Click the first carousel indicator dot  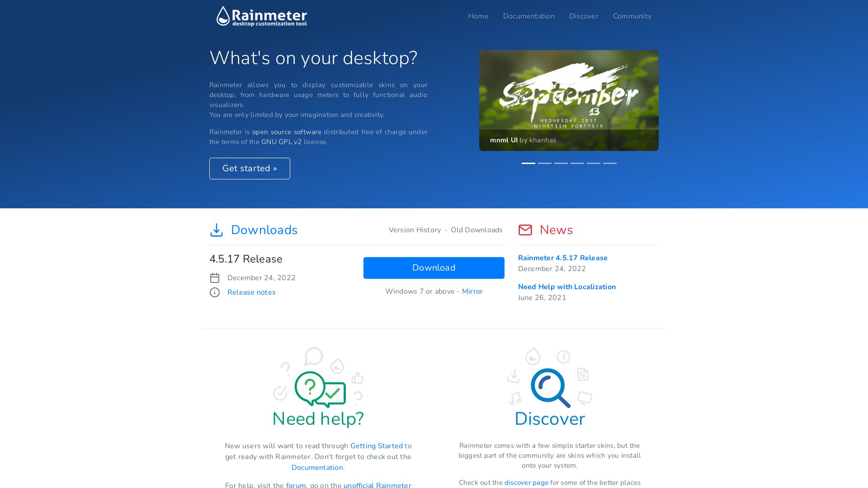(x=528, y=163)
